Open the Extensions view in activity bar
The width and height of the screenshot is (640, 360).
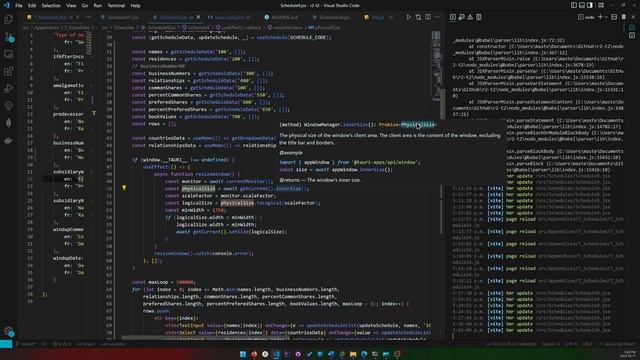pyautogui.click(x=9, y=71)
